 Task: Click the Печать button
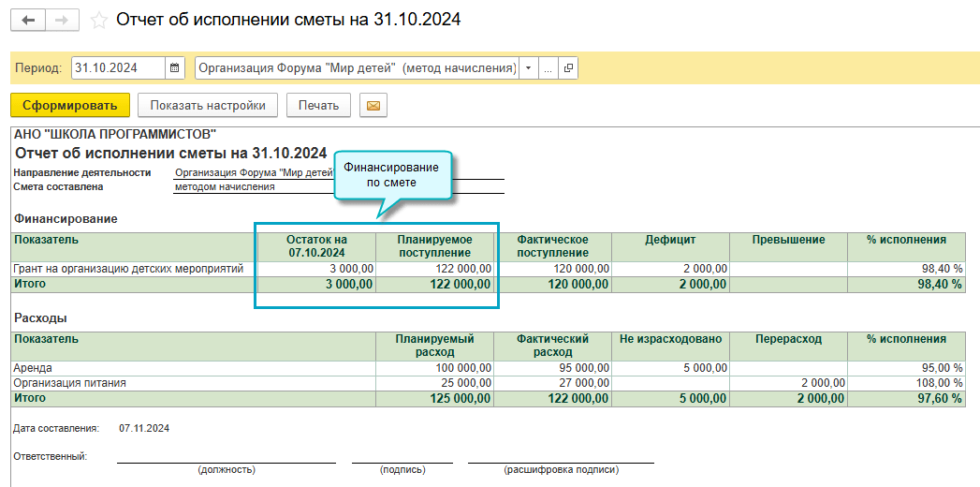click(x=319, y=105)
